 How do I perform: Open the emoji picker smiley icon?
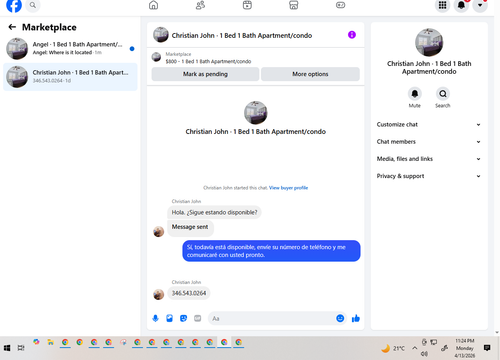[340, 318]
